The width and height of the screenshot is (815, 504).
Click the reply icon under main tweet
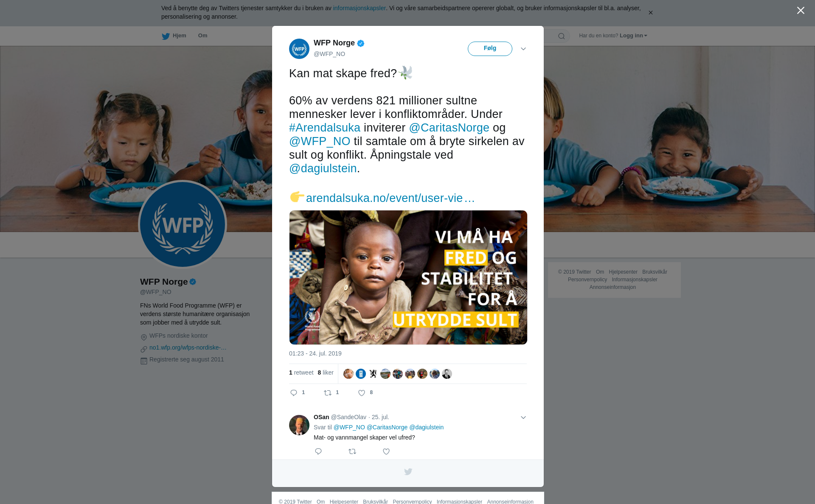click(x=294, y=393)
